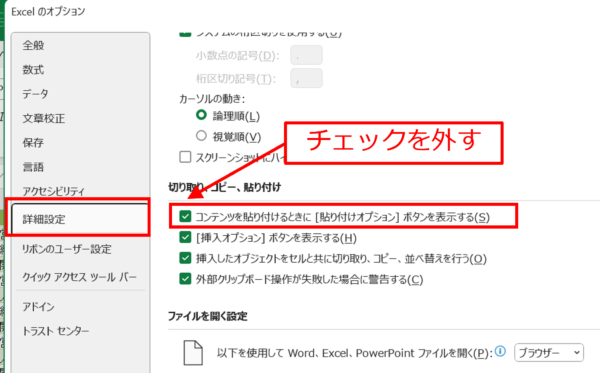Image resolution: width=600 pixels, height=373 pixels.
Task: Go to トラスト センター category
Action: 56,331
